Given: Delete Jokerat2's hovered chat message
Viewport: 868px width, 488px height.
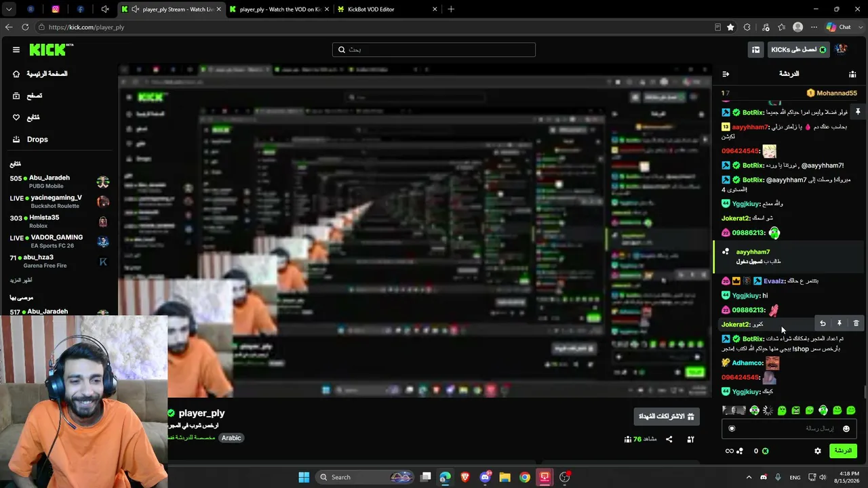Looking at the screenshot, I should point(856,323).
